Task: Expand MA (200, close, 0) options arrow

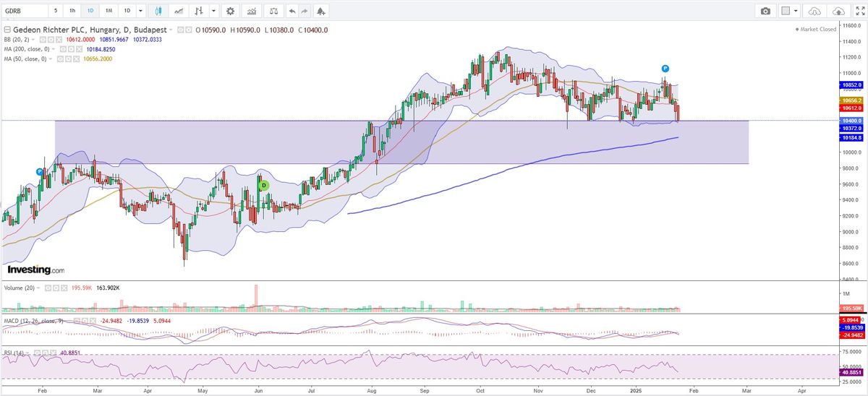Action: click(x=54, y=49)
